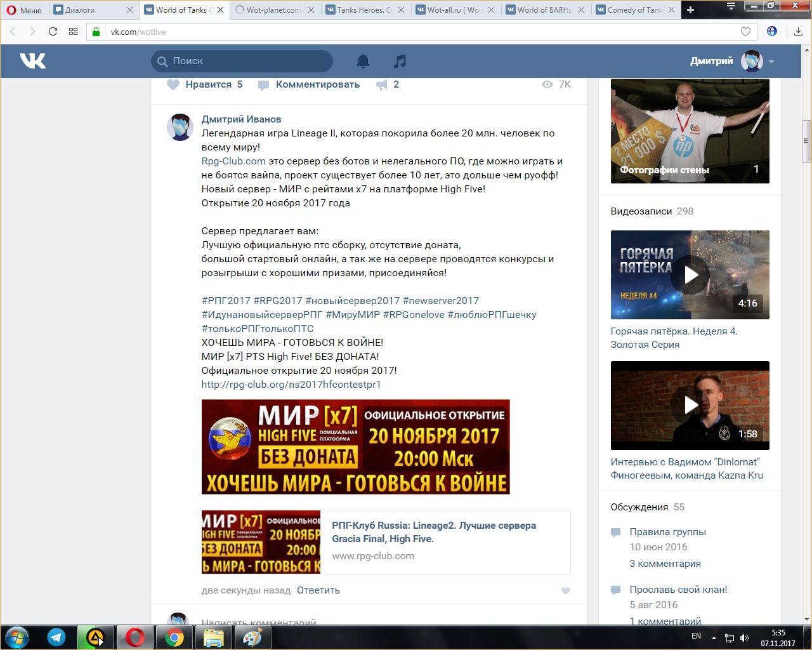Click the #MиpyМИР hashtag
The width and height of the screenshot is (812, 650).
353,315
